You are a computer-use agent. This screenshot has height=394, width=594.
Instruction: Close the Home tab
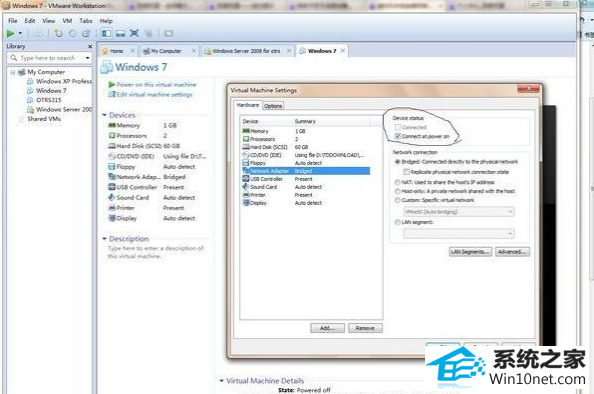[x=133, y=50]
